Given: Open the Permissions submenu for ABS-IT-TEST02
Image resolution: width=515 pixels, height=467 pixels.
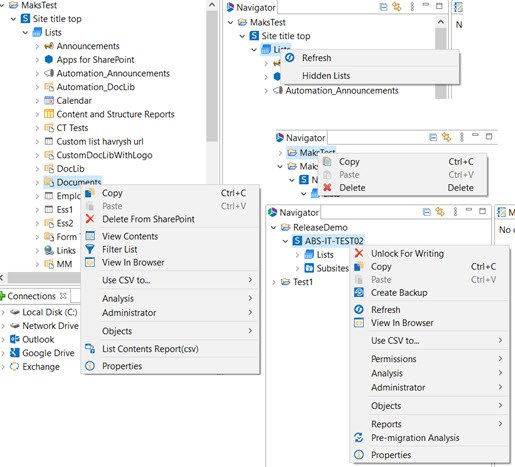Looking at the screenshot, I should (430, 359).
